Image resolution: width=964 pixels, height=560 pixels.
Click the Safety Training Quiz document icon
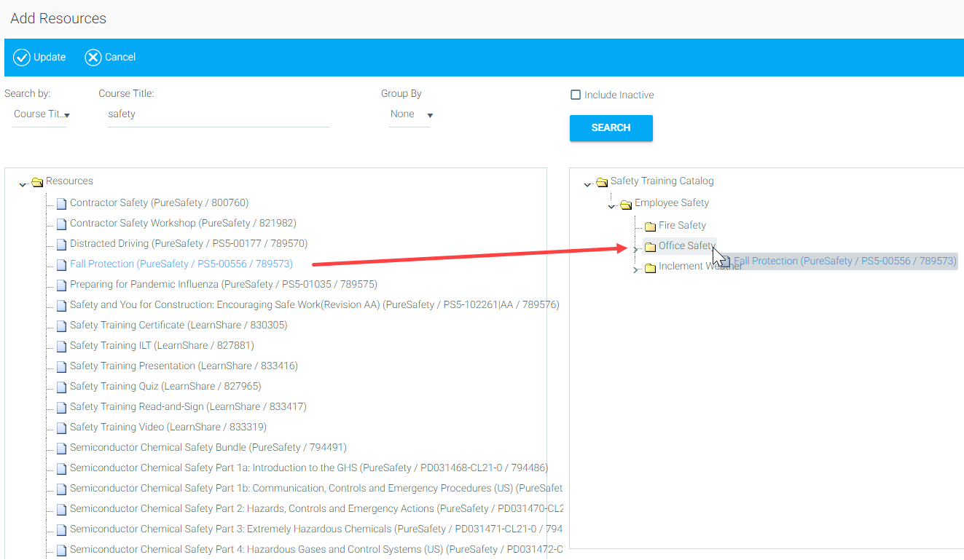tap(61, 387)
